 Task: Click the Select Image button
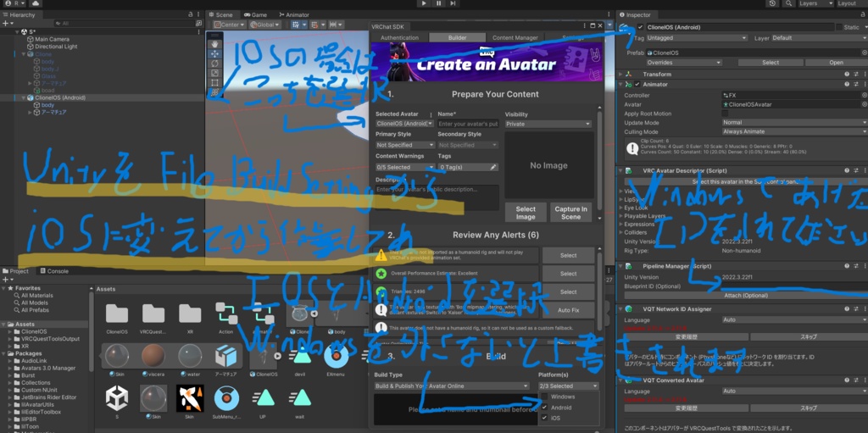point(526,213)
